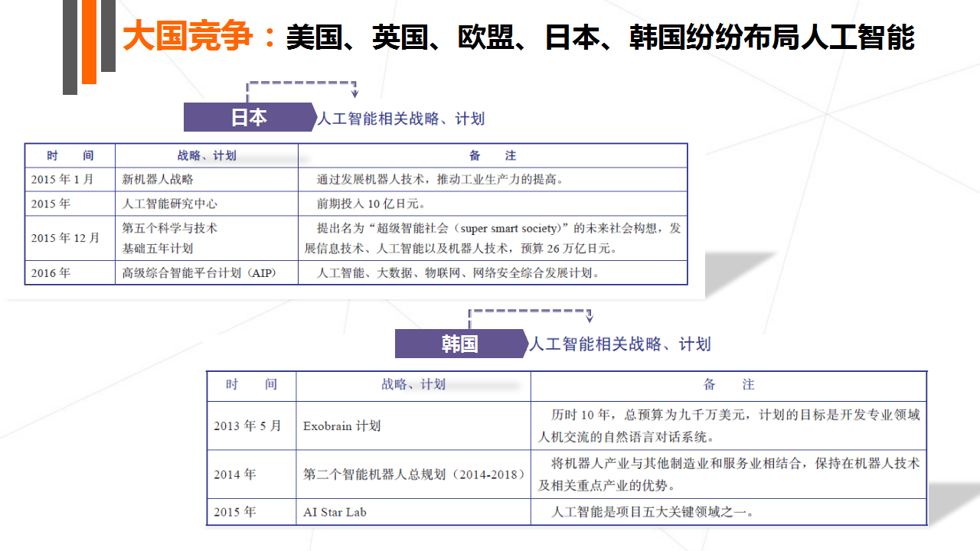Click the slide title 大国竞争
The image size is (980, 551).
pos(188,36)
